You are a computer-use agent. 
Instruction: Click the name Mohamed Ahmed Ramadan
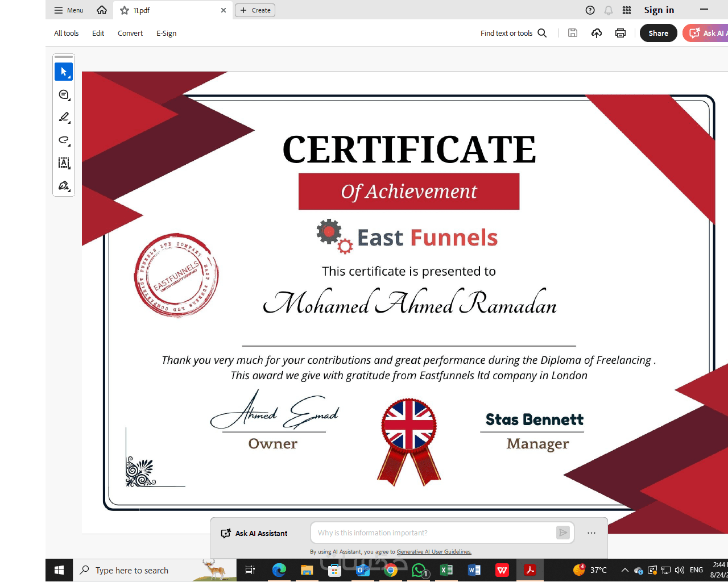click(x=409, y=302)
